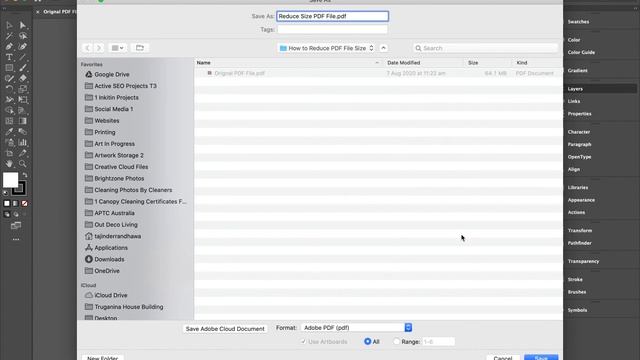
Task: Pick the Line Segment tool
Action: (23, 57)
